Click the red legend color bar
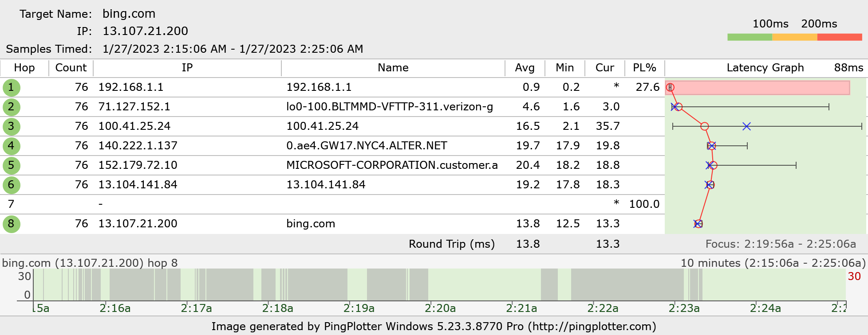Screen dimensions: 868x335 (x=840, y=37)
